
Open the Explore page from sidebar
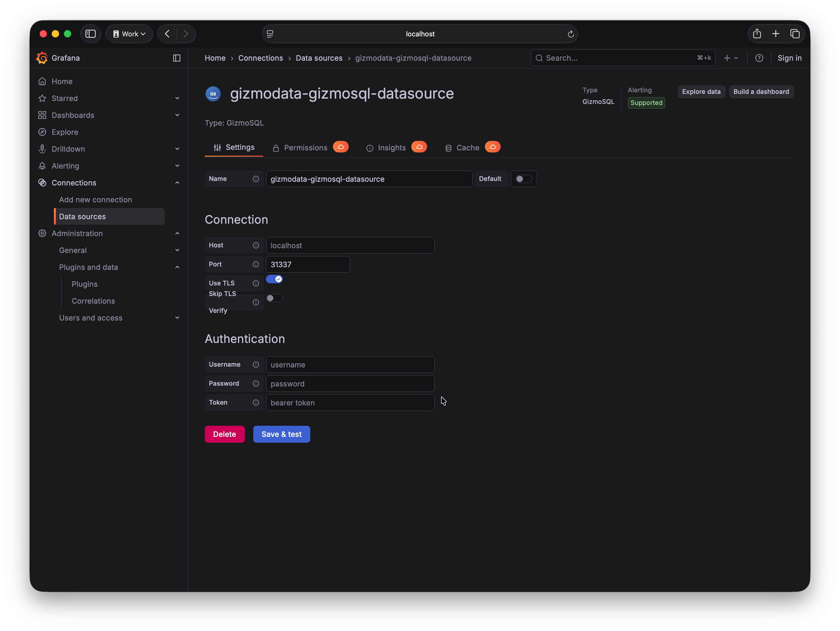point(65,132)
